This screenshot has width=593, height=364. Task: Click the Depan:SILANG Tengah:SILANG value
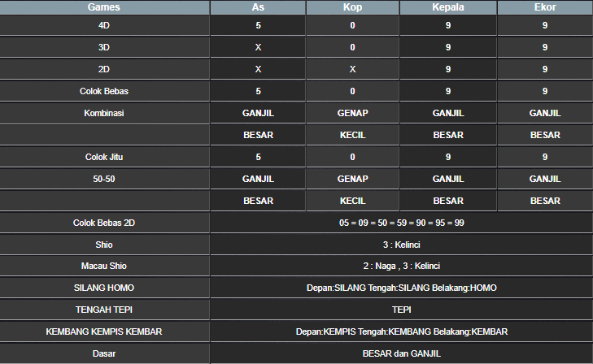point(401,288)
